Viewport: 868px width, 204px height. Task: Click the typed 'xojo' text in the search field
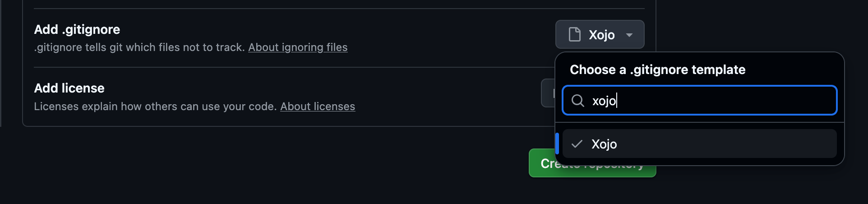604,101
